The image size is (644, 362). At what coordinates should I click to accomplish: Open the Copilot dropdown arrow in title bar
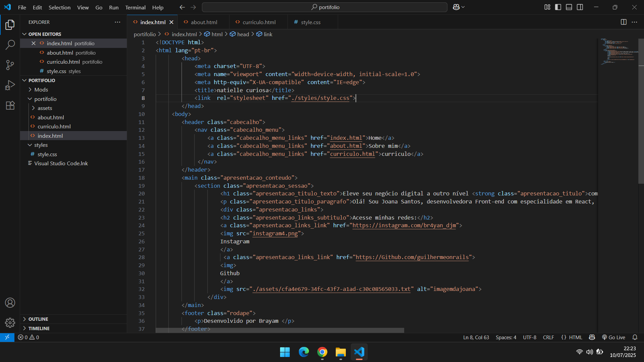coord(463,7)
